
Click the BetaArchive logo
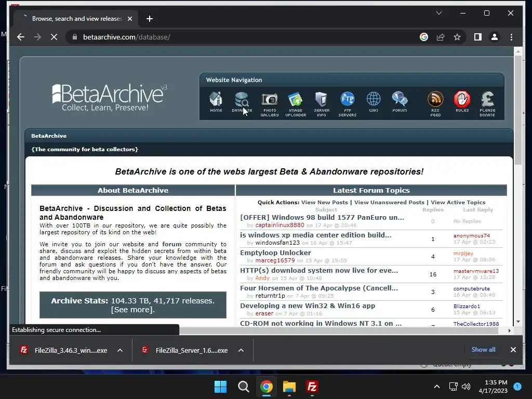(109, 97)
